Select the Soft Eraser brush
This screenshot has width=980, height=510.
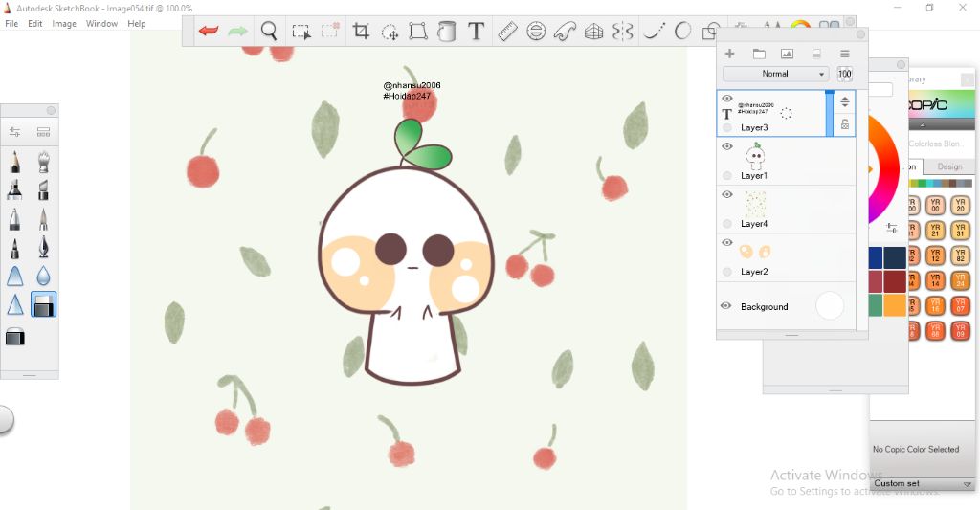(15, 338)
